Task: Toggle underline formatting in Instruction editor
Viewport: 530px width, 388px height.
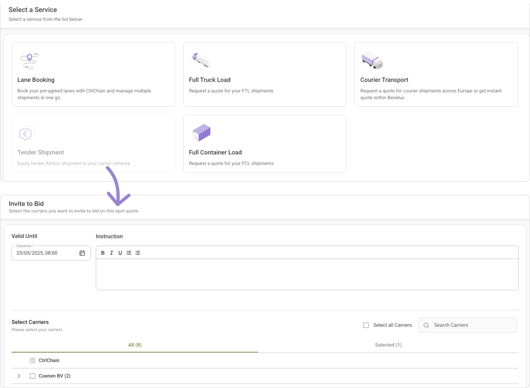Action: [120, 253]
